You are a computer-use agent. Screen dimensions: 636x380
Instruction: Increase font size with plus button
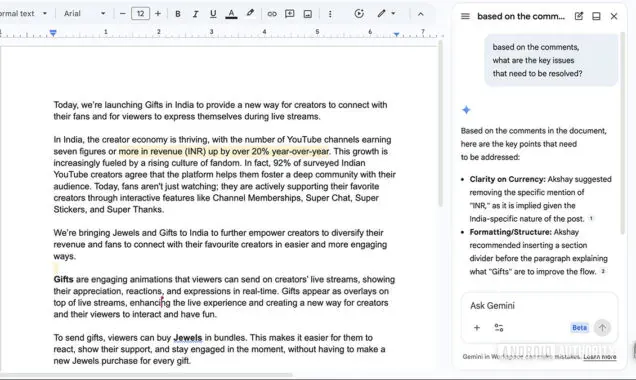[158, 13]
